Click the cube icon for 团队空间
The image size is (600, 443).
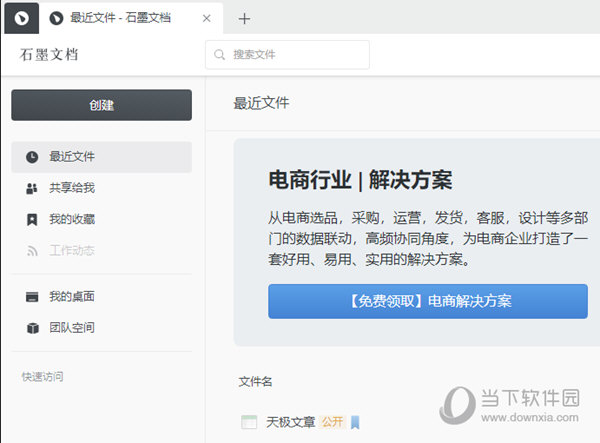tap(33, 328)
